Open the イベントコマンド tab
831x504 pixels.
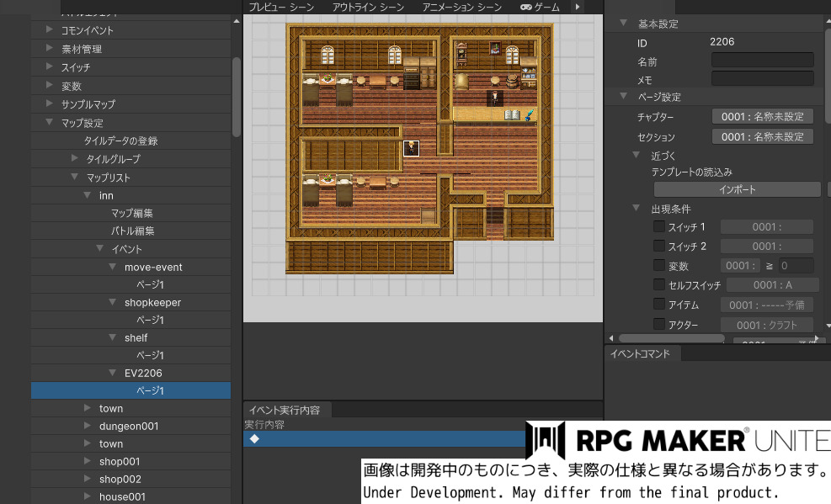point(641,353)
